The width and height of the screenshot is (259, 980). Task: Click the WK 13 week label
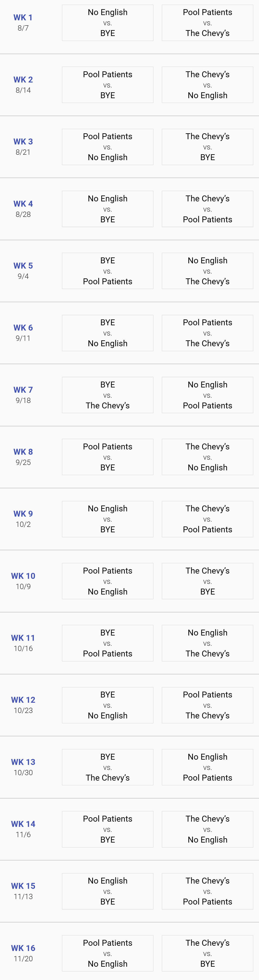[x=23, y=762]
